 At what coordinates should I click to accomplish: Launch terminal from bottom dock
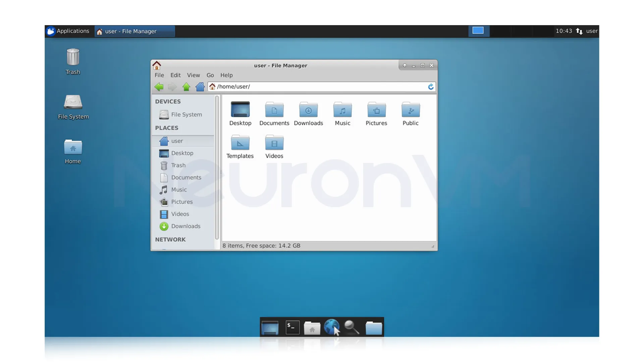(292, 327)
